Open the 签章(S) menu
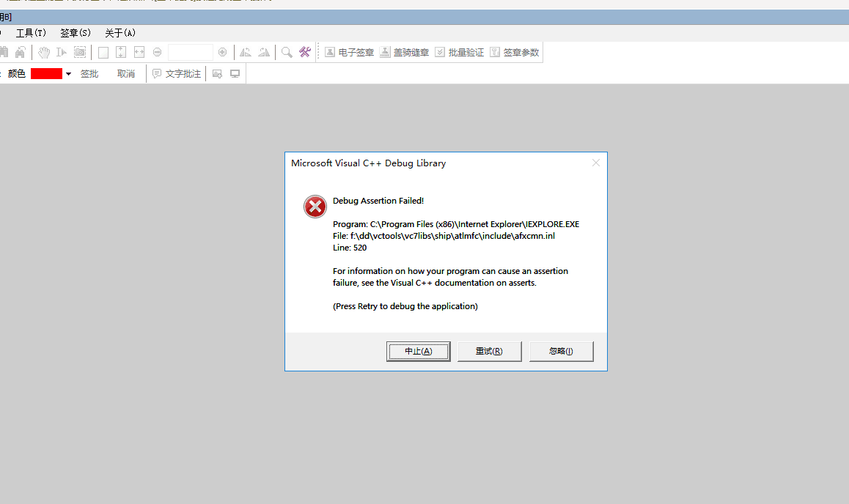 tap(76, 33)
